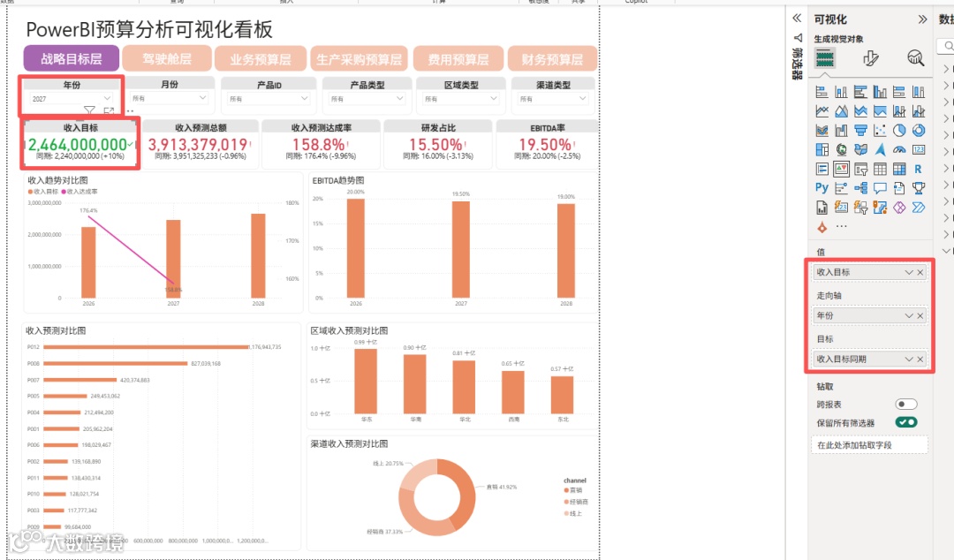Select the 收入目标 KPI card
The image size is (954, 560).
pos(80,144)
